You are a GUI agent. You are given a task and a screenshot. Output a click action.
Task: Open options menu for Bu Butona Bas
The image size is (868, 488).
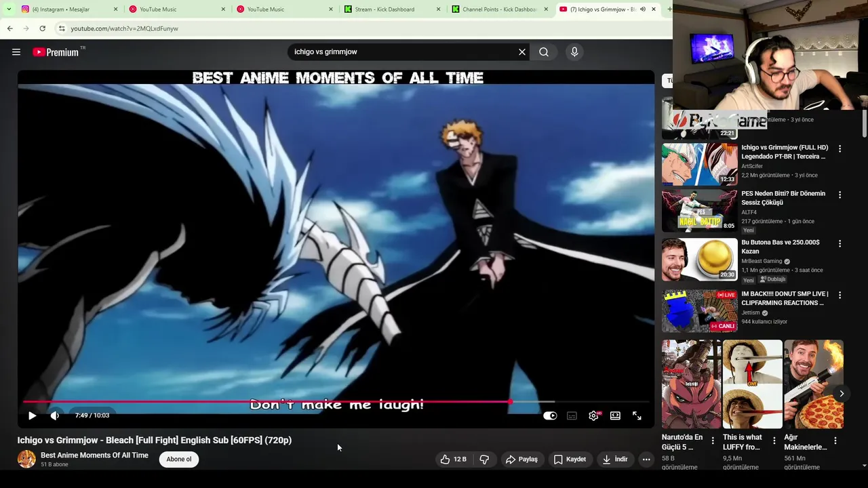pyautogui.click(x=840, y=243)
